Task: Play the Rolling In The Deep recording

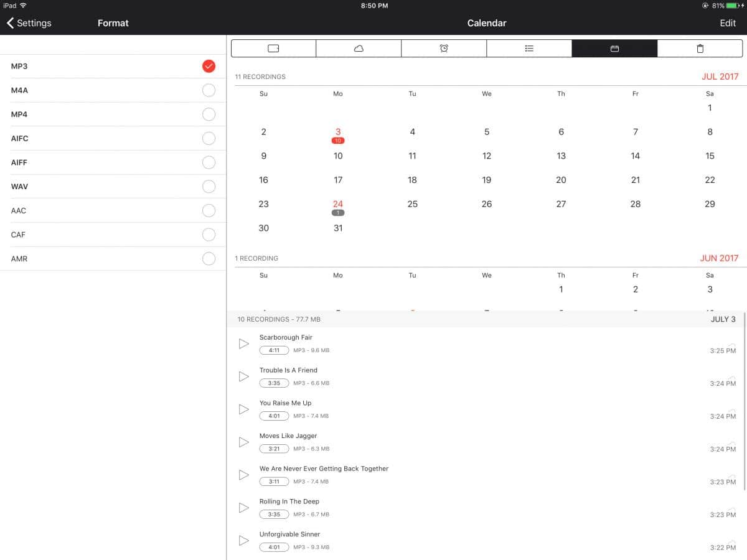Action: (244, 508)
